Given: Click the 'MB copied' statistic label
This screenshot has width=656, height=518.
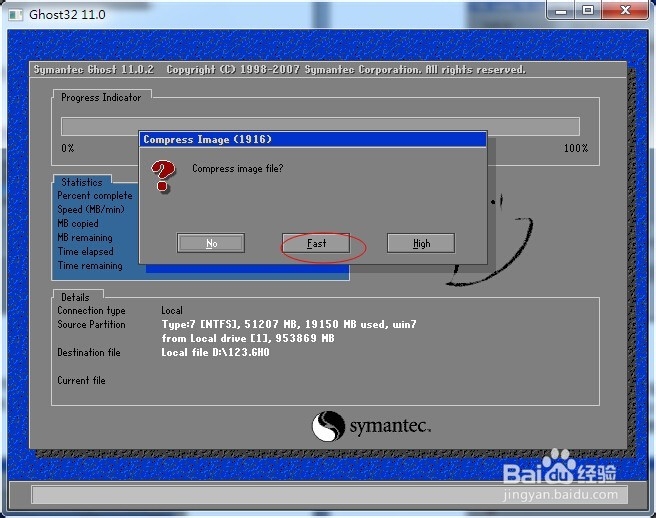Looking at the screenshot, I should (x=78, y=223).
